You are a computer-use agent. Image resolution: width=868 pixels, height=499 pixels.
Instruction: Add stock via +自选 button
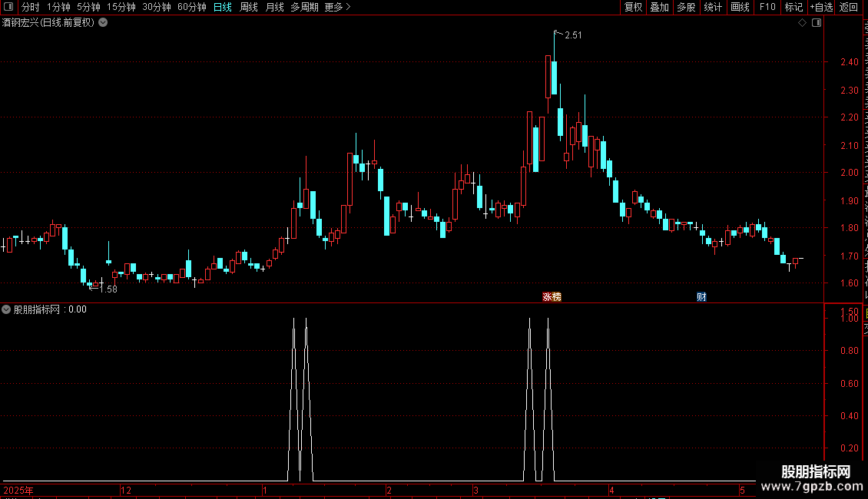pos(821,7)
